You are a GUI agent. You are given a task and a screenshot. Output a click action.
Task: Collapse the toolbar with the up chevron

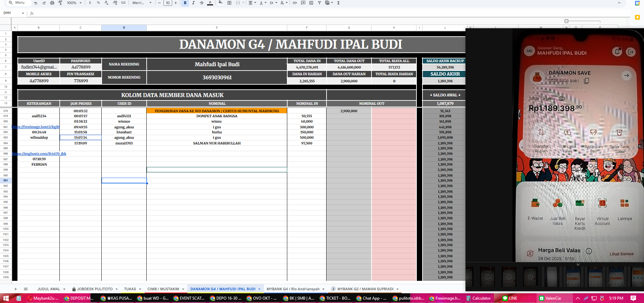[619, 3]
